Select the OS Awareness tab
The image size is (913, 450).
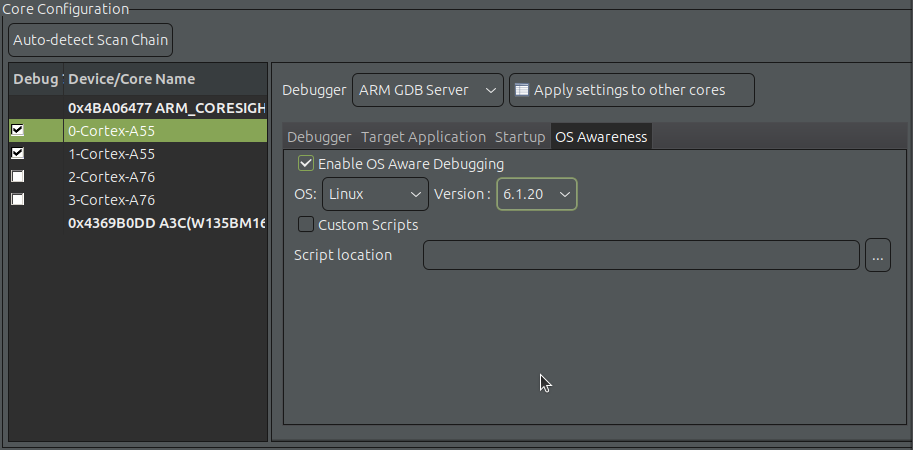pos(601,137)
